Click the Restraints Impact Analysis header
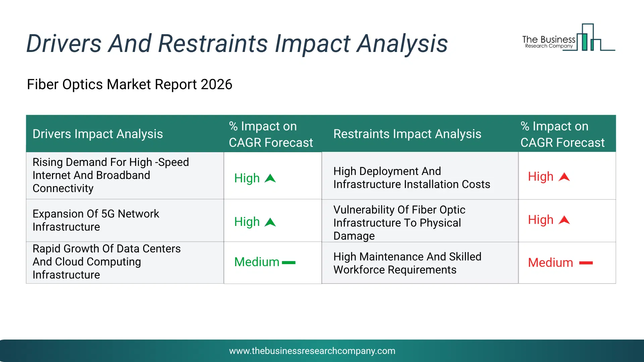This screenshot has width=644, height=362. click(x=407, y=134)
